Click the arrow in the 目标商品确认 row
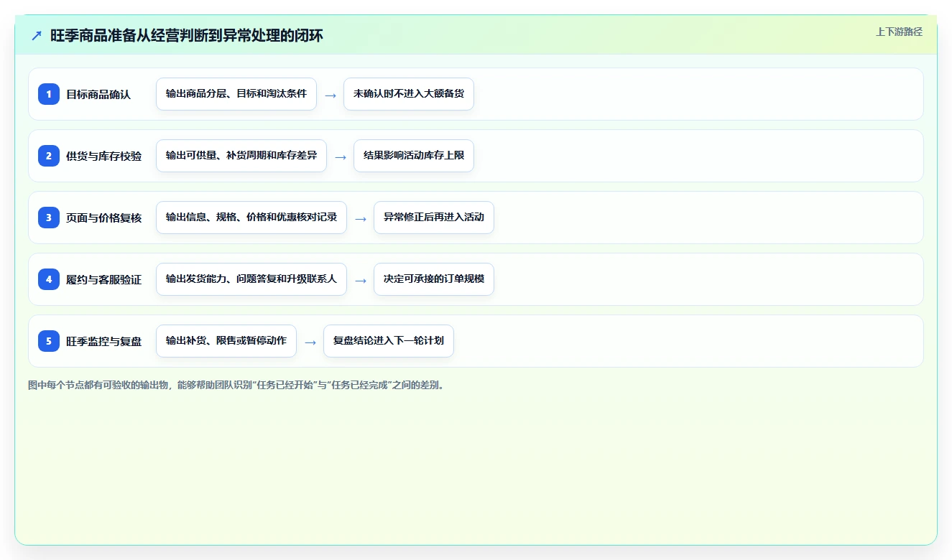 point(331,95)
